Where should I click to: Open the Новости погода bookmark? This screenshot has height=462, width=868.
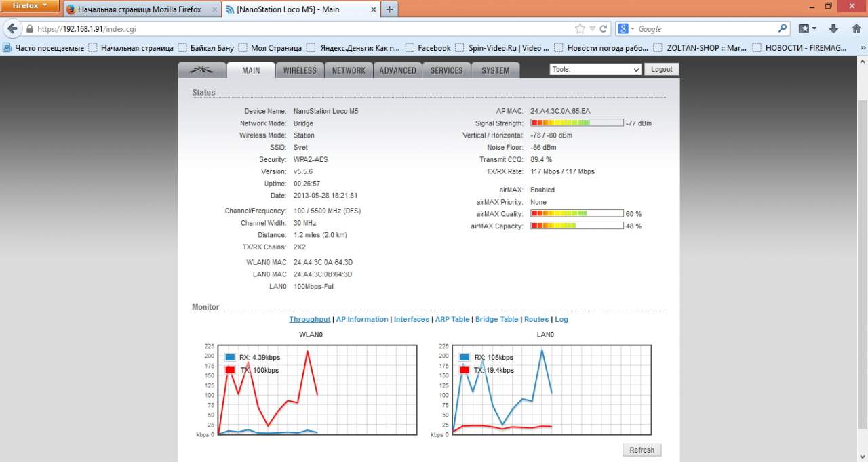[601, 48]
